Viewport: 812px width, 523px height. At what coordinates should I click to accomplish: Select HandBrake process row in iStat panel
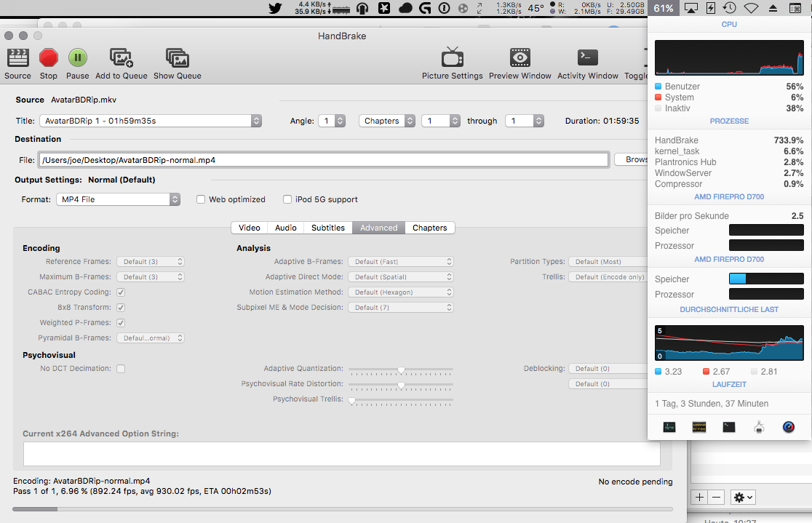pos(729,140)
